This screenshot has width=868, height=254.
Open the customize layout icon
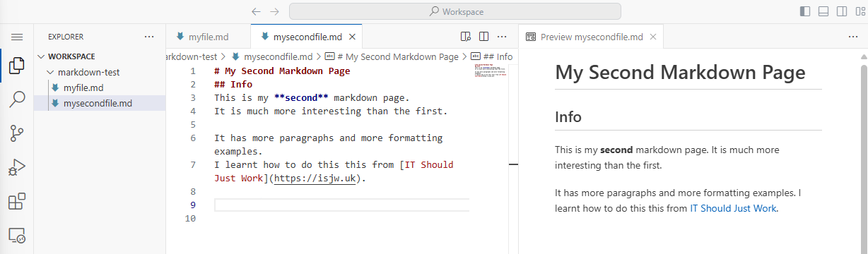pyautogui.click(x=860, y=11)
